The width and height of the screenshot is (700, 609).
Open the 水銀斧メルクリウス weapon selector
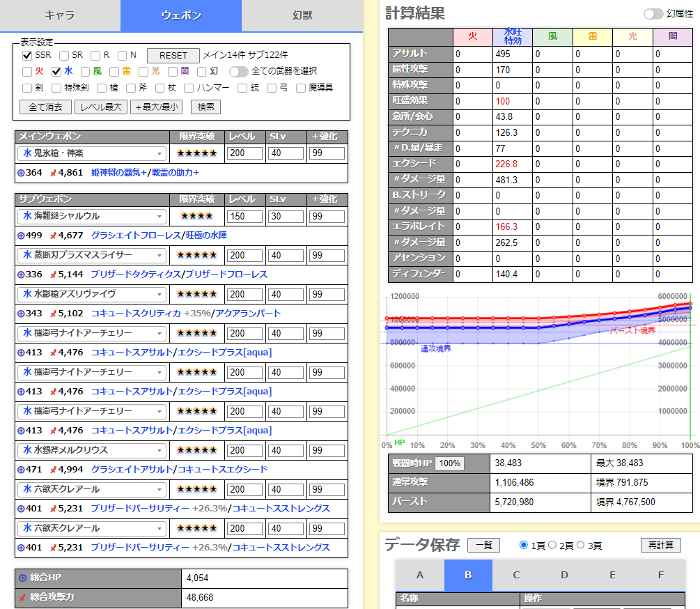[x=91, y=450]
